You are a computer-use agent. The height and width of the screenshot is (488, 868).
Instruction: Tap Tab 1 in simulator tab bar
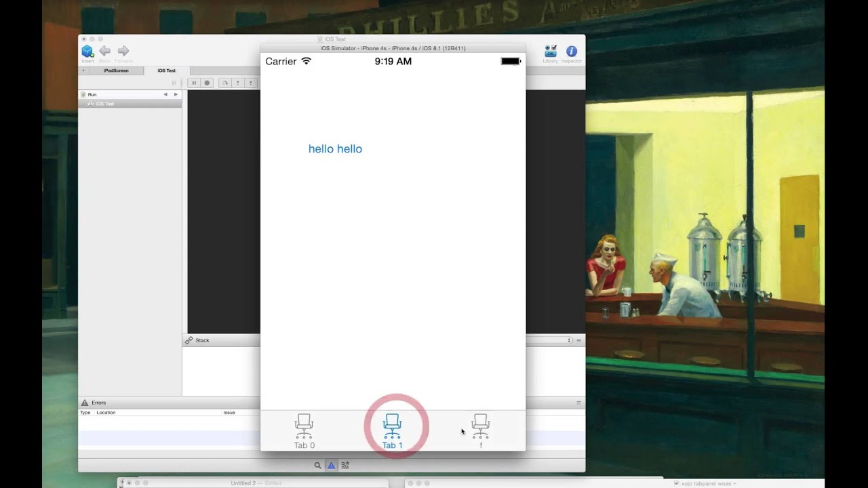pos(392,431)
